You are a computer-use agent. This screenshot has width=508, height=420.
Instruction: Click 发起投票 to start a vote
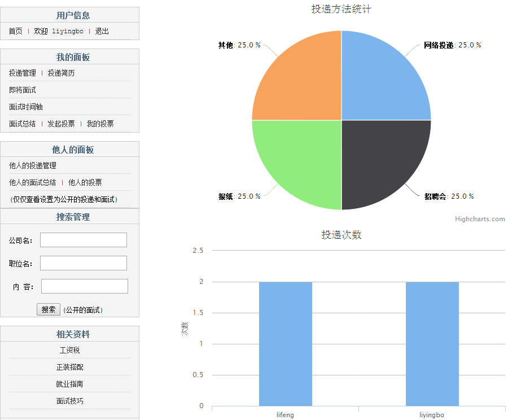[x=61, y=124]
